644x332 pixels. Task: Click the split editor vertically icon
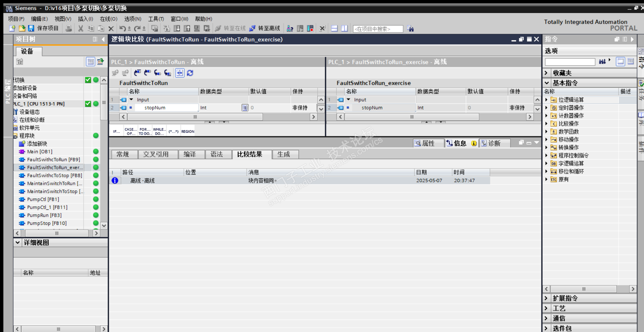pyautogui.click(x=344, y=28)
